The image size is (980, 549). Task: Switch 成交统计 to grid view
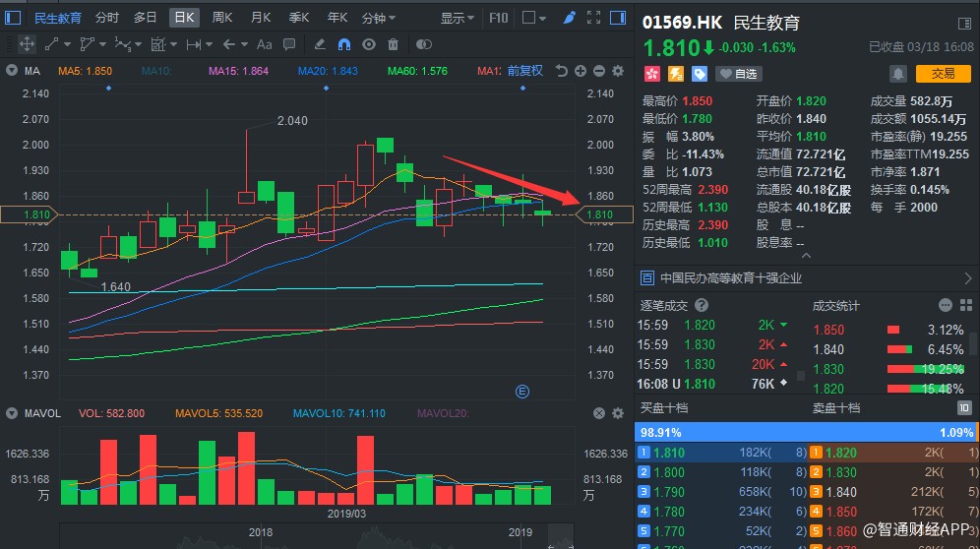tap(966, 305)
